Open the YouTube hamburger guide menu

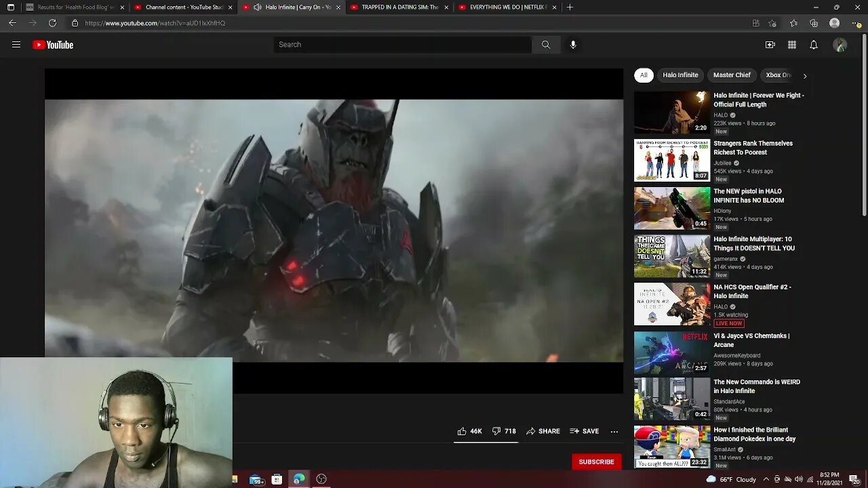coord(16,45)
